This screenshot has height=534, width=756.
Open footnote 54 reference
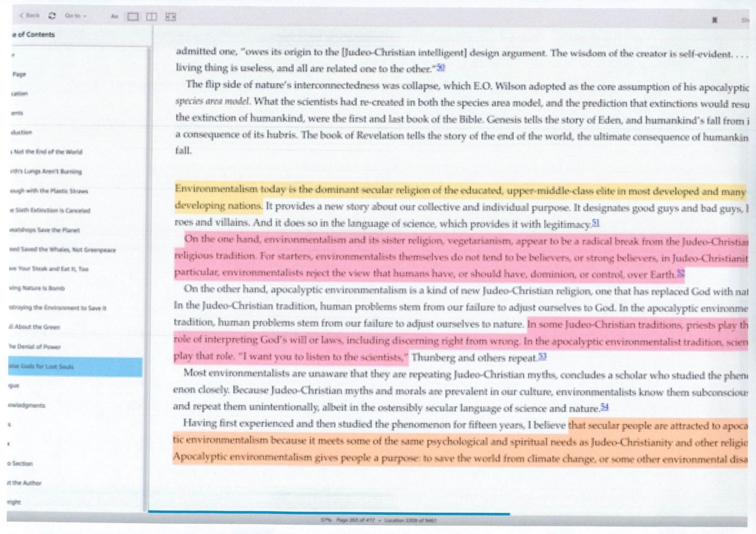[604, 407]
